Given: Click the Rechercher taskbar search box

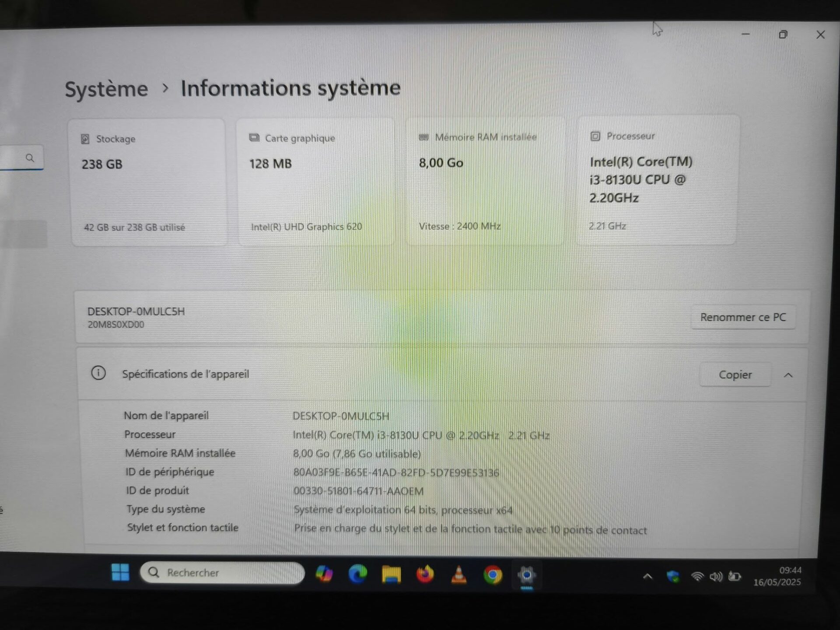Looking at the screenshot, I should coord(222,572).
